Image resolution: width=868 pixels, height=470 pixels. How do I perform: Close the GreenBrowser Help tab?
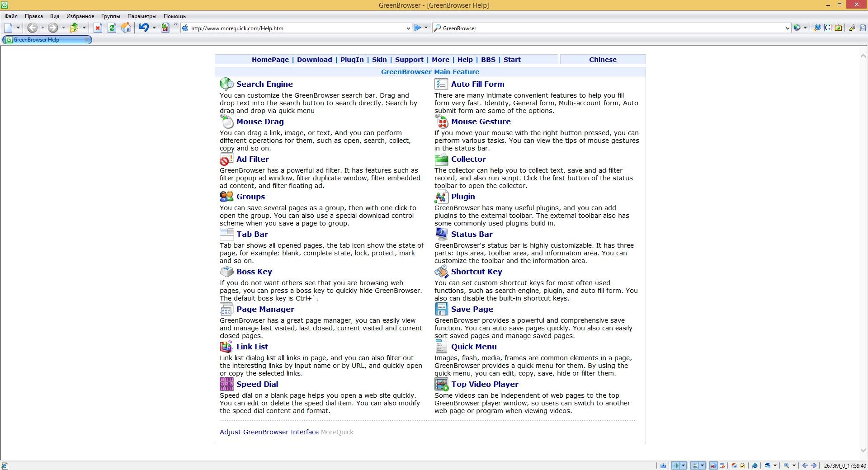(87, 40)
